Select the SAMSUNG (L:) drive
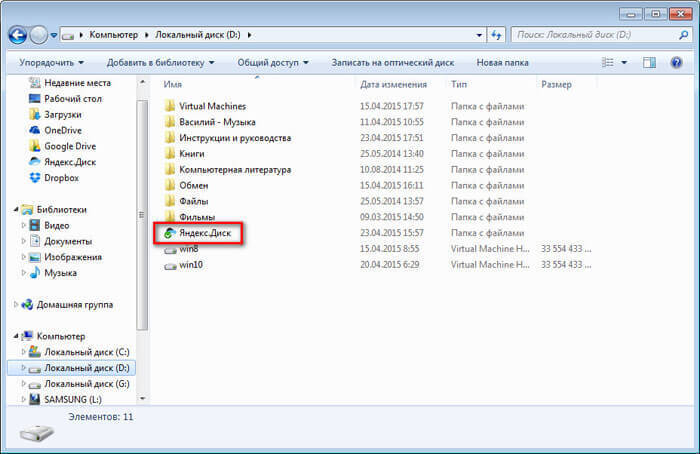The width and height of the screenshot is (700, 454). tap(65, 400)
